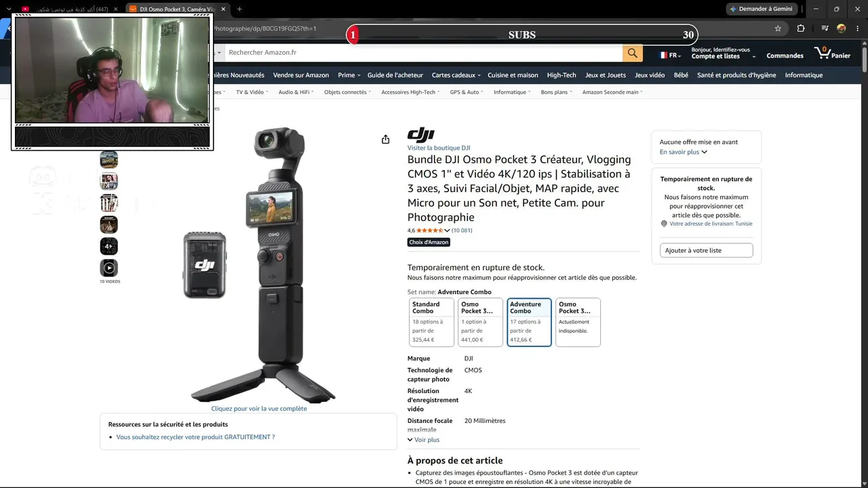
Task: Click the Tunisie delivery address link
Action: [x=711, y=224]
